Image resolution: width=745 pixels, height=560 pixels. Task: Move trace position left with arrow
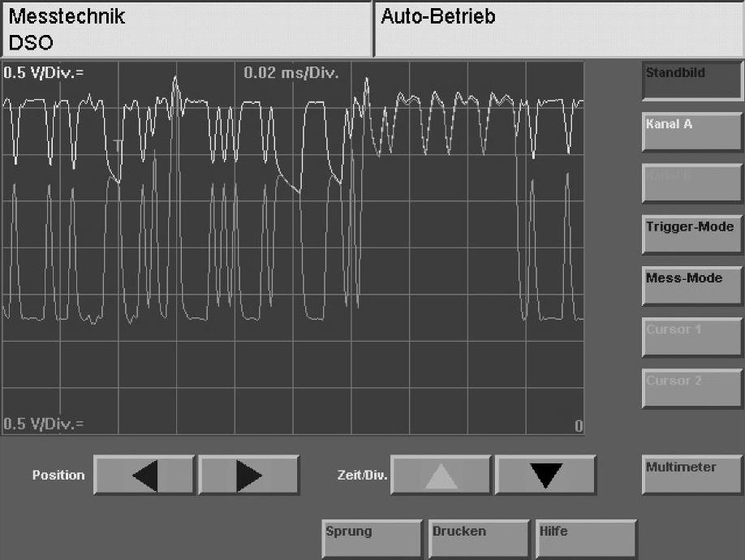point(144,475)
